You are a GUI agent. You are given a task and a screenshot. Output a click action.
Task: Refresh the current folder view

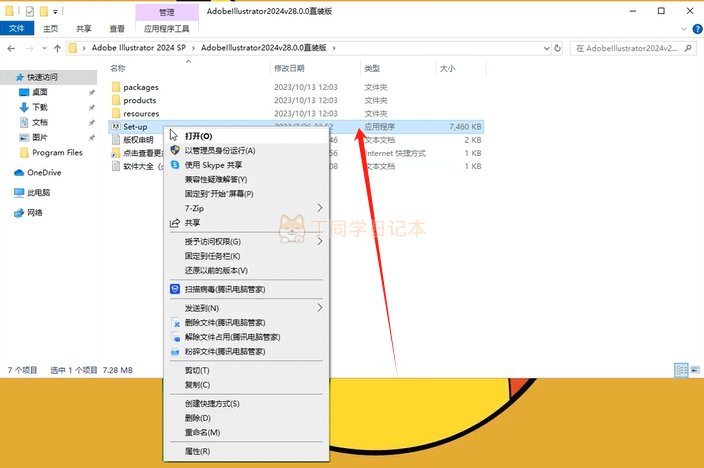[x=558, y=48]
